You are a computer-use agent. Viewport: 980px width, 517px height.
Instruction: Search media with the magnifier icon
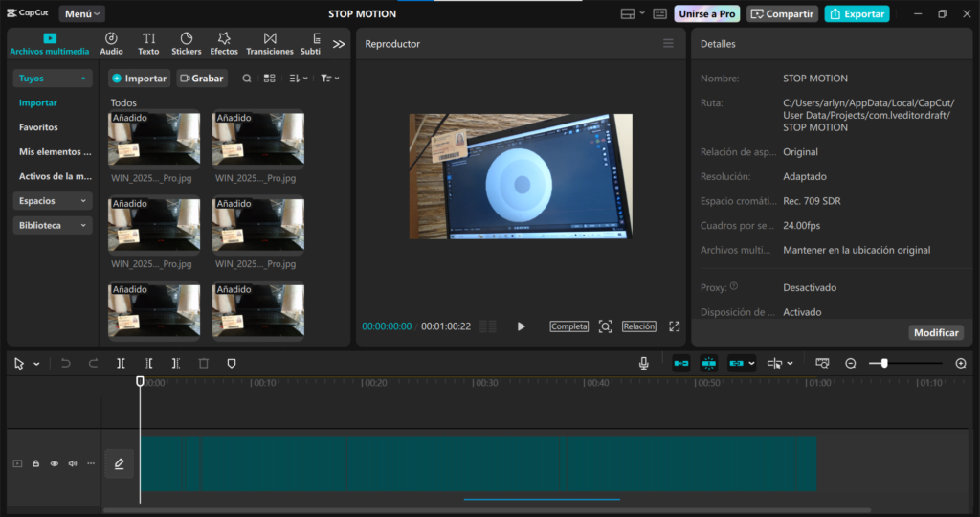[247, 79]
